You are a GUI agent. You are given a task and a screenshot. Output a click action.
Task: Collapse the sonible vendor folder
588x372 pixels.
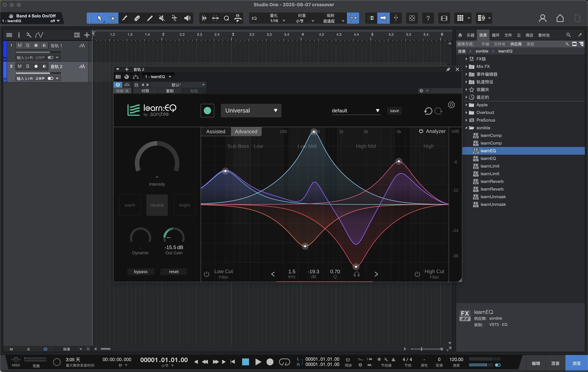pyautogui.click(x=466, y=128)
